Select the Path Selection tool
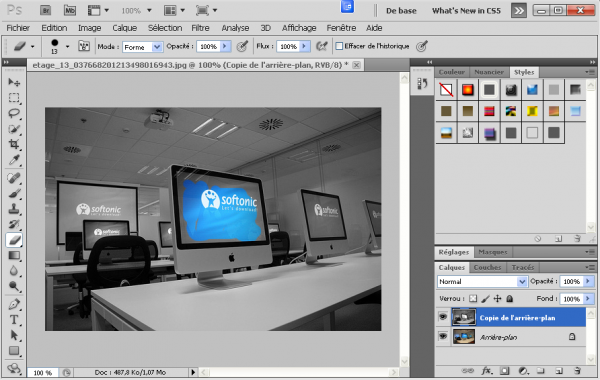 [x=14, y=336]
